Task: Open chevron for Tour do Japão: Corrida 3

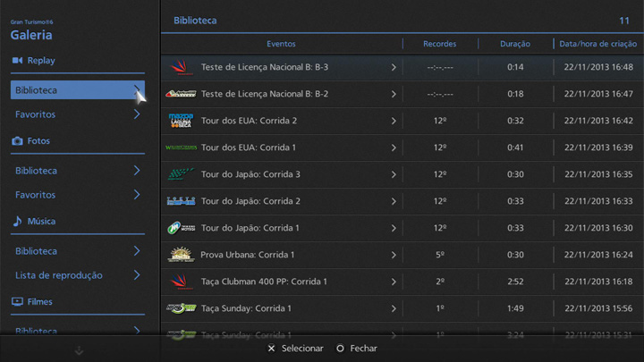Action: [394, 174]
